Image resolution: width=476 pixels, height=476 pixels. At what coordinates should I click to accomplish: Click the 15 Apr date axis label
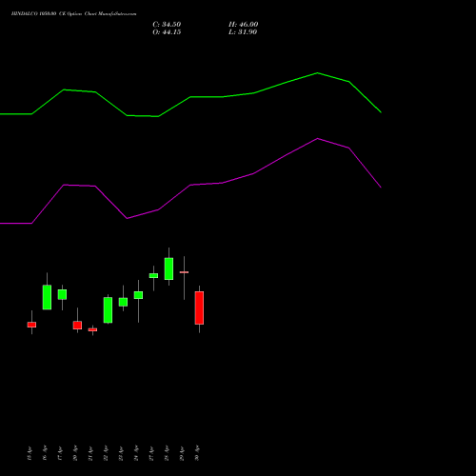30,453
